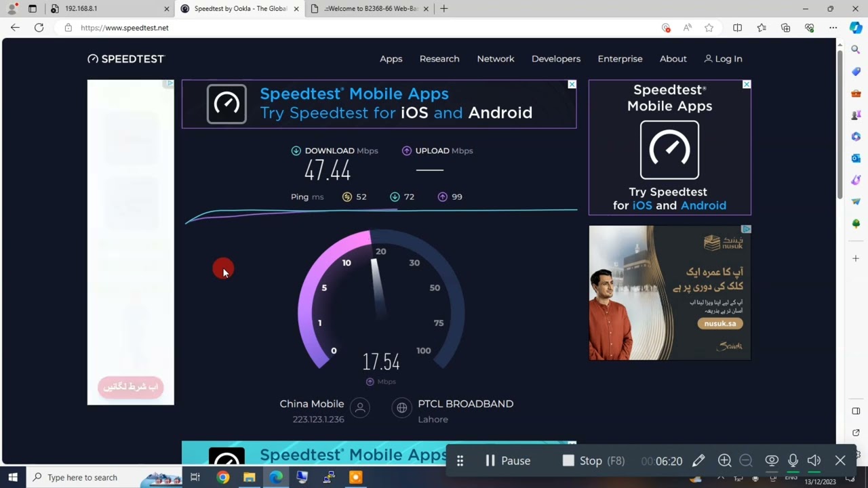
Task: Close the top Speedtest Mobile Apps banner ad
Action: 572,84
